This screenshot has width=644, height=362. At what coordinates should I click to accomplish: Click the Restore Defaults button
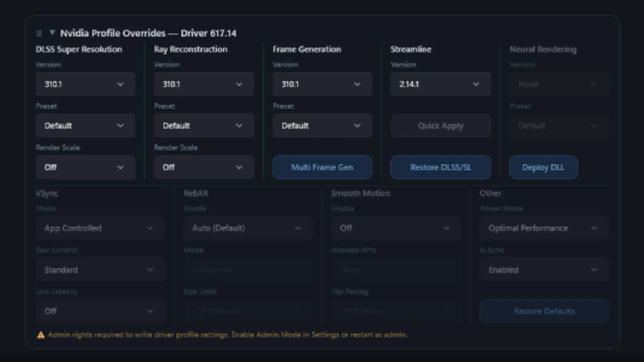(x=544, y=311)
